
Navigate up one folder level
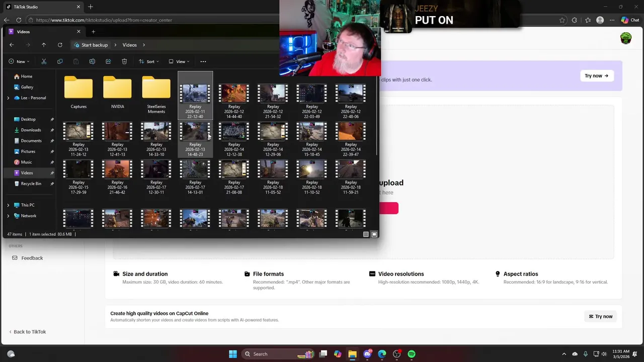[x=44, y=45]
